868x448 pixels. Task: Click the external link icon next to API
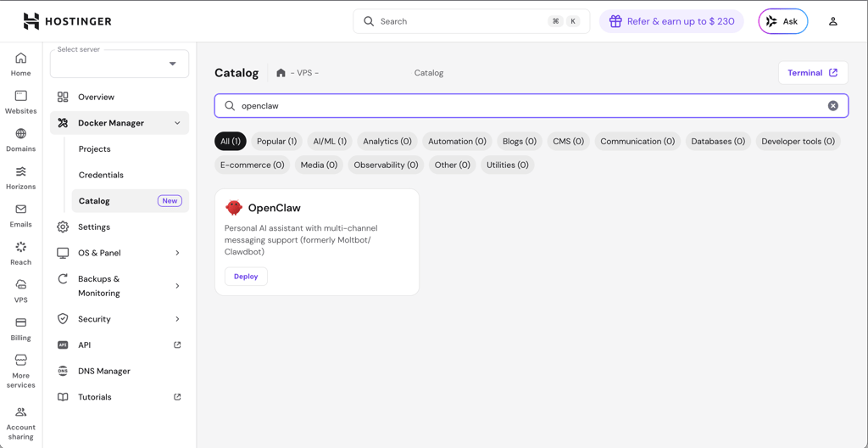point(177,344)
